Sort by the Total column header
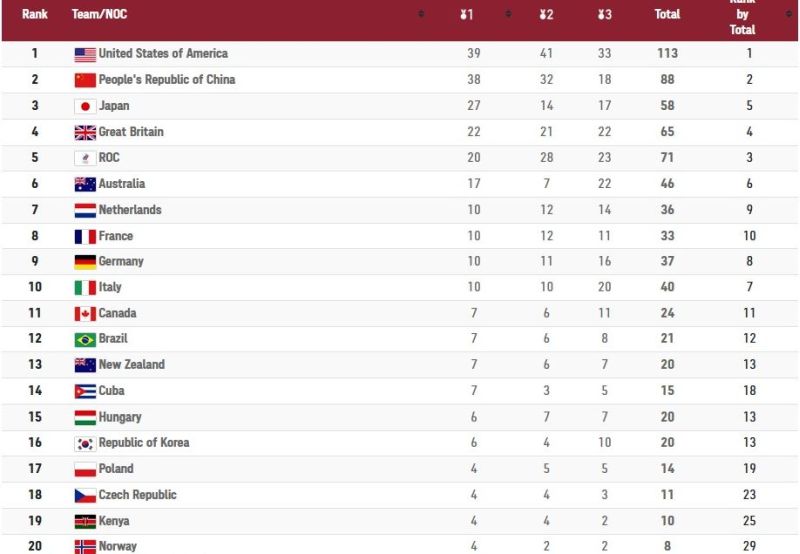This screenshot has width=800, height=554. coord(667,14)
